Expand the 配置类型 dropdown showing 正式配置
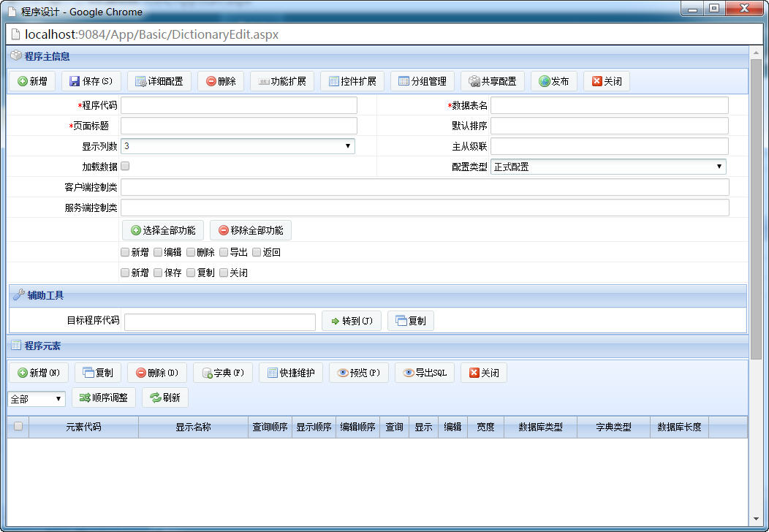 608,167
